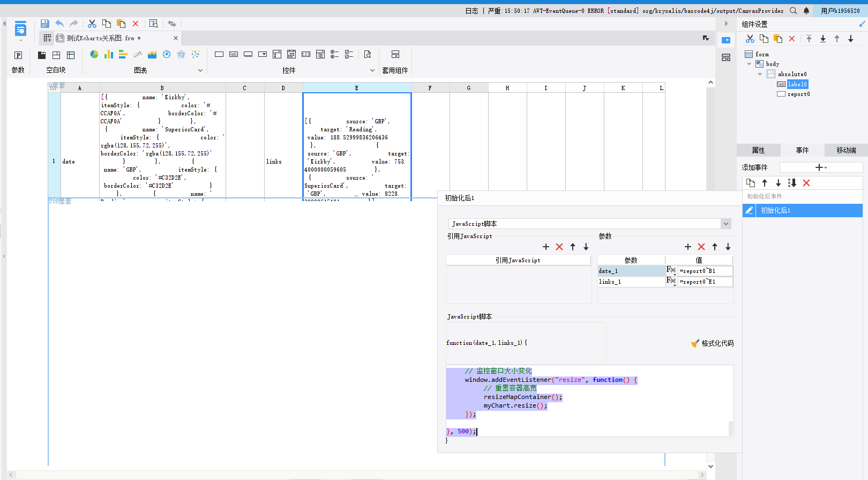Delete the selected event in event list toolbar
Image resolution: width=868 pixels, height=480 pixels.
pyautogui.click(x=806, y=183)
